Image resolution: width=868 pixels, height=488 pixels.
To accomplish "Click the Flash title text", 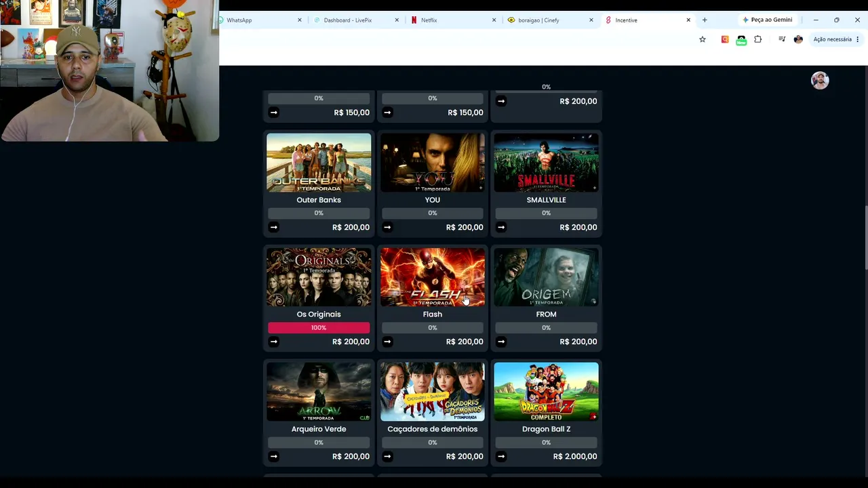I will (433, 314).
